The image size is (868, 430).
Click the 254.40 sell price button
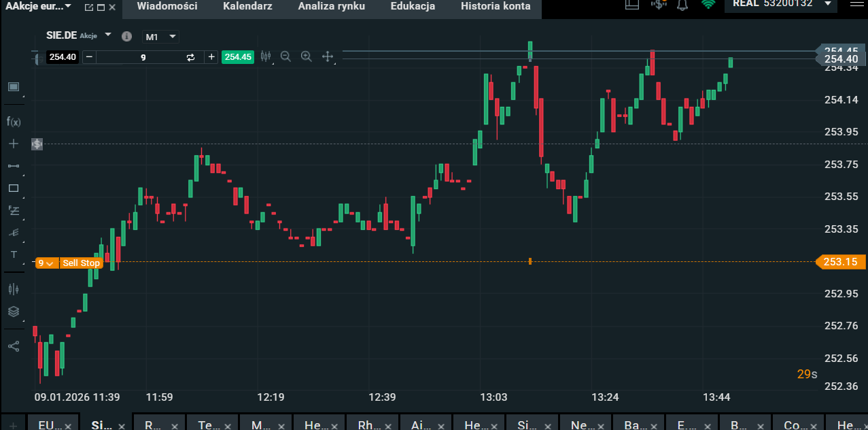coord(63,57)
